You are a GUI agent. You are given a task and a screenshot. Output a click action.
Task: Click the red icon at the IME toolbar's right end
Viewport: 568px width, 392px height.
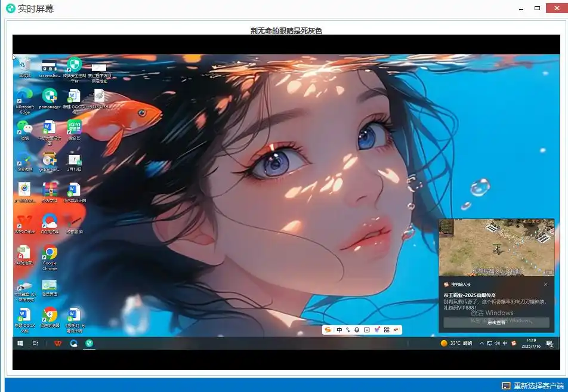[396, 330]
